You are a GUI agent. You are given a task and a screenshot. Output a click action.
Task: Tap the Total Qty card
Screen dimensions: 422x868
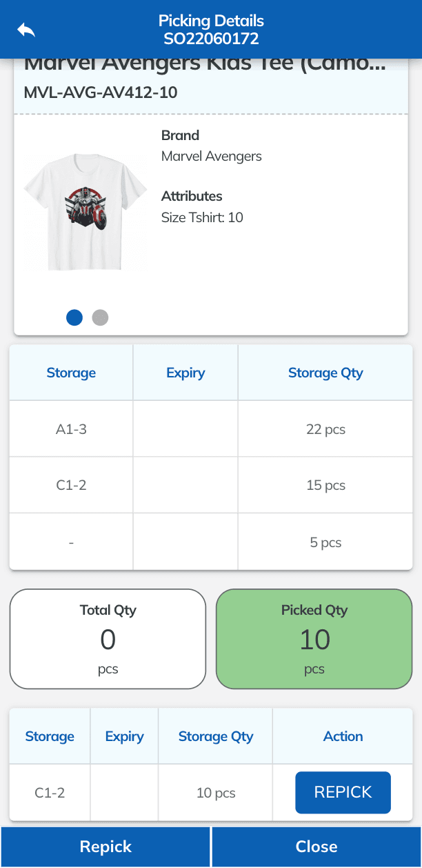pyautogui.click(x=108, y=639)
